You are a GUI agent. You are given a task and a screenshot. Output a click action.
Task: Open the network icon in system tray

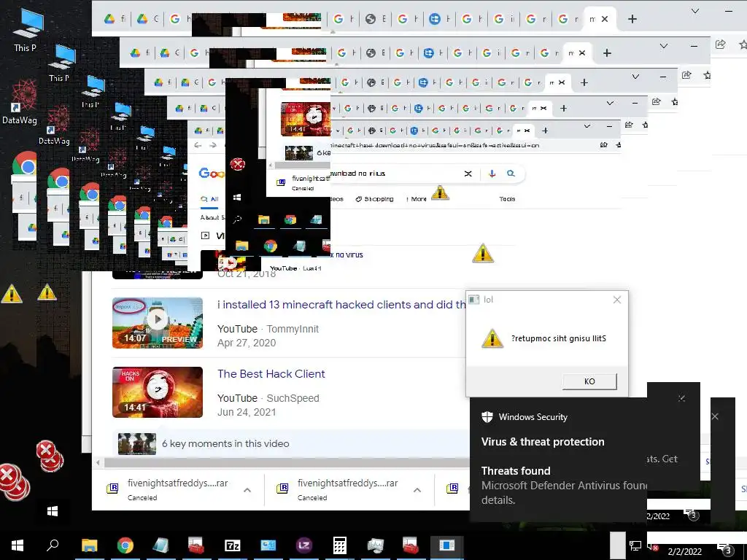[x=635, y=546]
